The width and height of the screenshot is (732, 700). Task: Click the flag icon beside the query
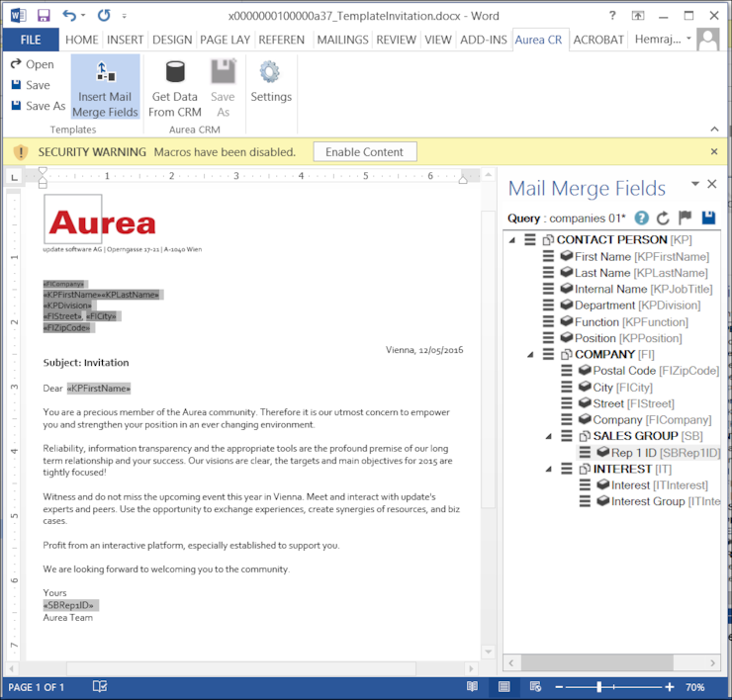click(x=685, y=218)
